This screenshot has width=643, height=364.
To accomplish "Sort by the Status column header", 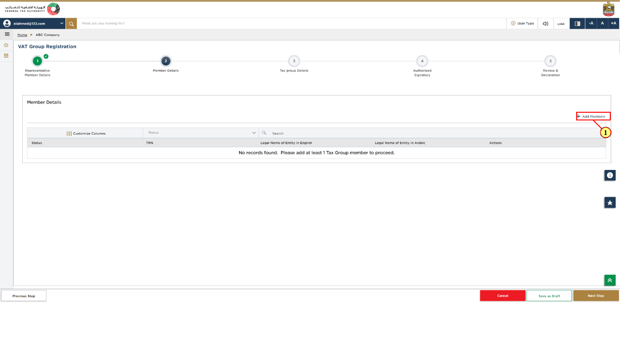I will point(37,143).
